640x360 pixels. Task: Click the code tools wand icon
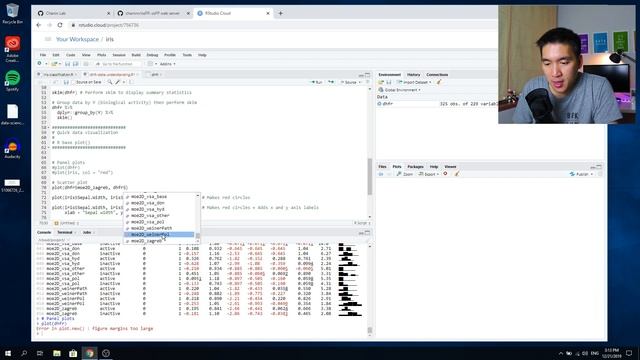click(x=118, y=82)
